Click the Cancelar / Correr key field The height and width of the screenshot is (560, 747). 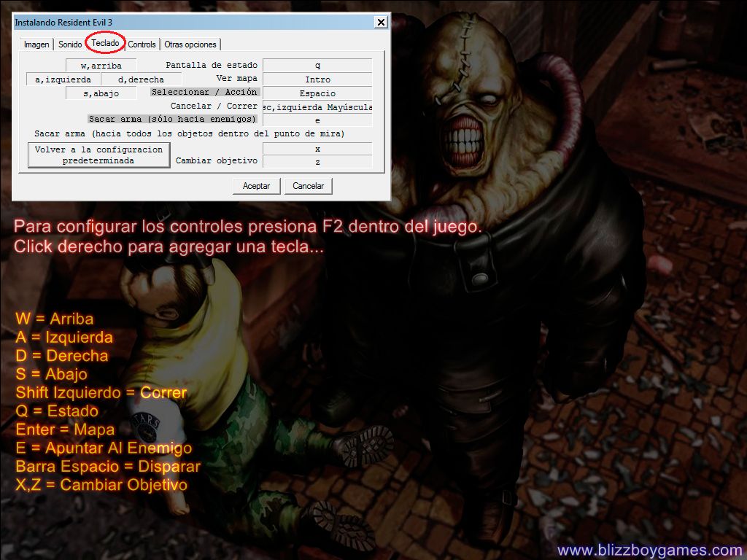point(317,107)
